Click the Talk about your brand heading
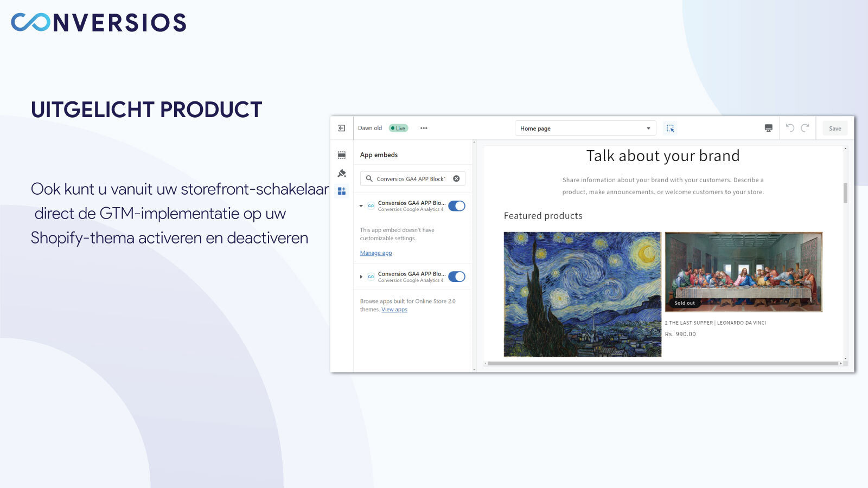This screenshot has height=488, width=868. pyautogui.click(x=663, y=156)
